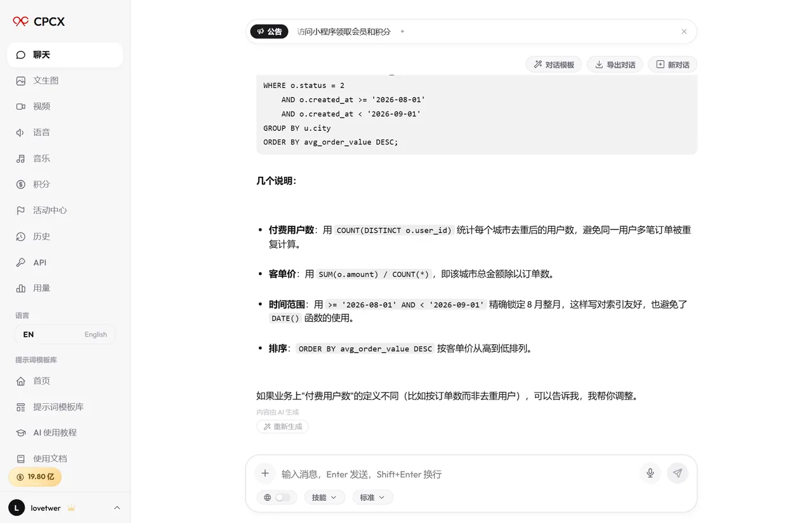Click the 历史 history clock icon
Image resolution: width=812 pixels, height=523 pixels.
[x=21, y=236]
